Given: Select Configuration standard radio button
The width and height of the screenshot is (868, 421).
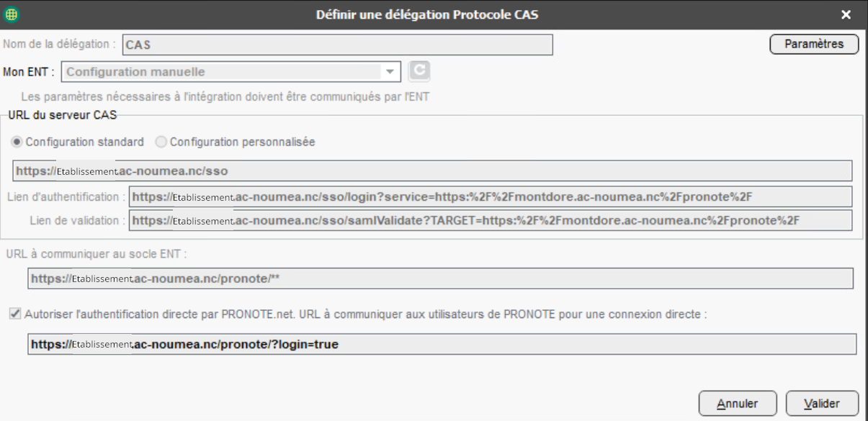Looking at the screenshot, I should point(17,142).
